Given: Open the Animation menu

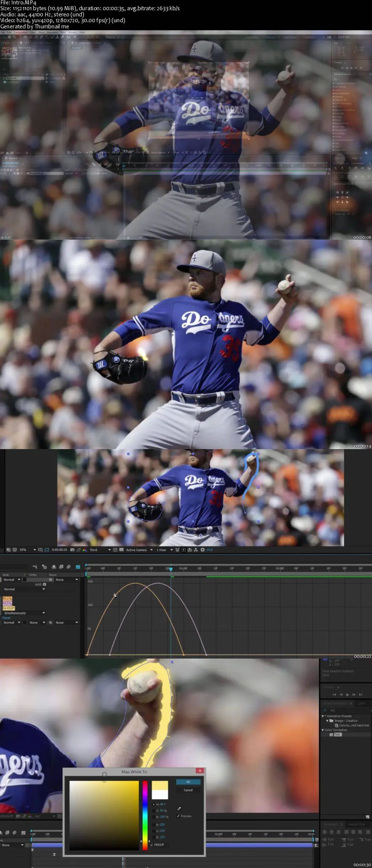Looking at the screenshot, I should tap(52, 32).
